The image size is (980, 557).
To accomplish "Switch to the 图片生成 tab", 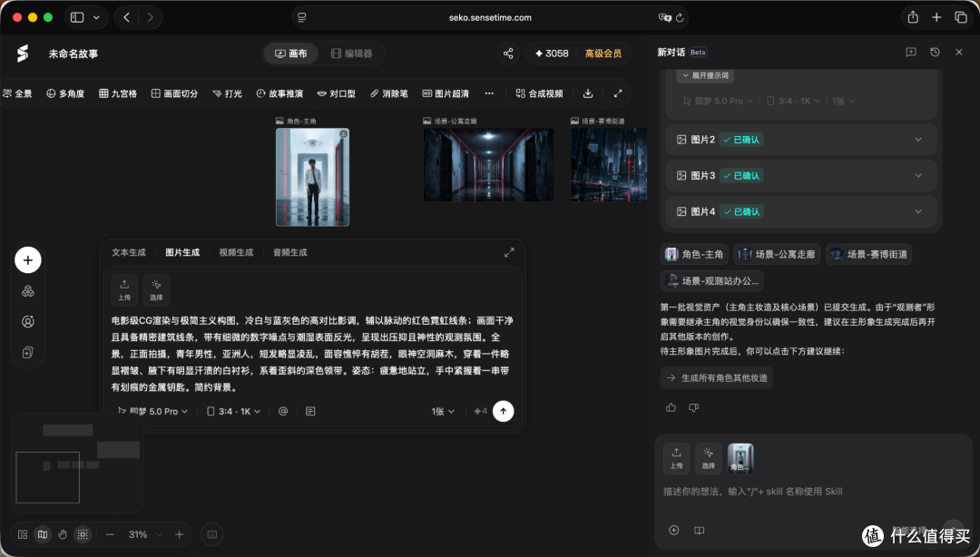I will (x=182, y=252).
